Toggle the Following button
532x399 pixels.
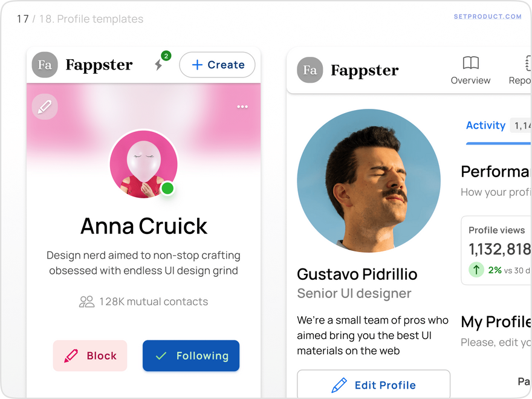pyautogui.click(x=191, y=355)
